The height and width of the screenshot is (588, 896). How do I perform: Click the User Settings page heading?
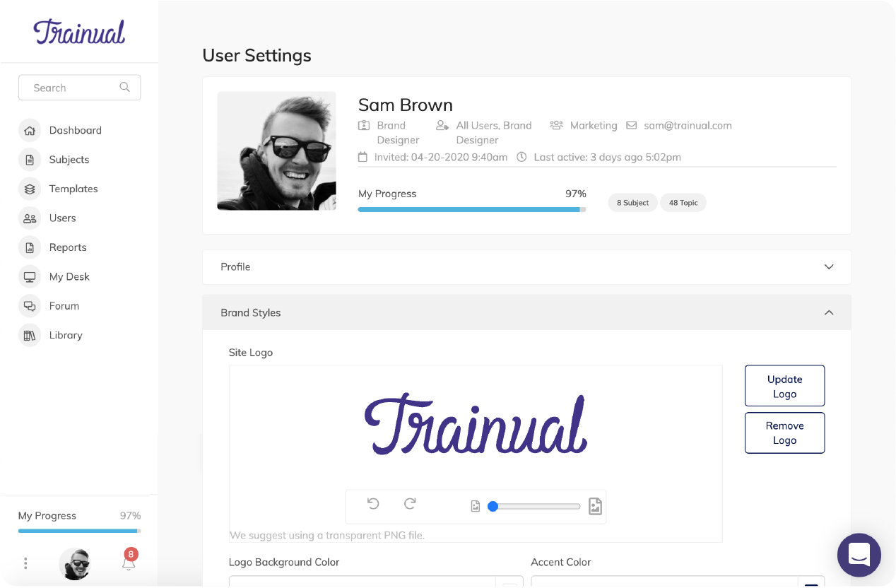[257, 55]
